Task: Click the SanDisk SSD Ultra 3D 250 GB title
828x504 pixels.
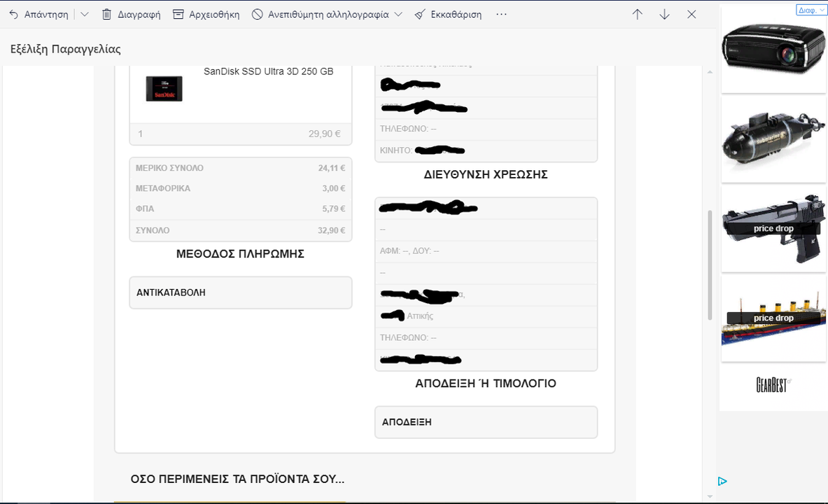Action: tap(269, 71)
